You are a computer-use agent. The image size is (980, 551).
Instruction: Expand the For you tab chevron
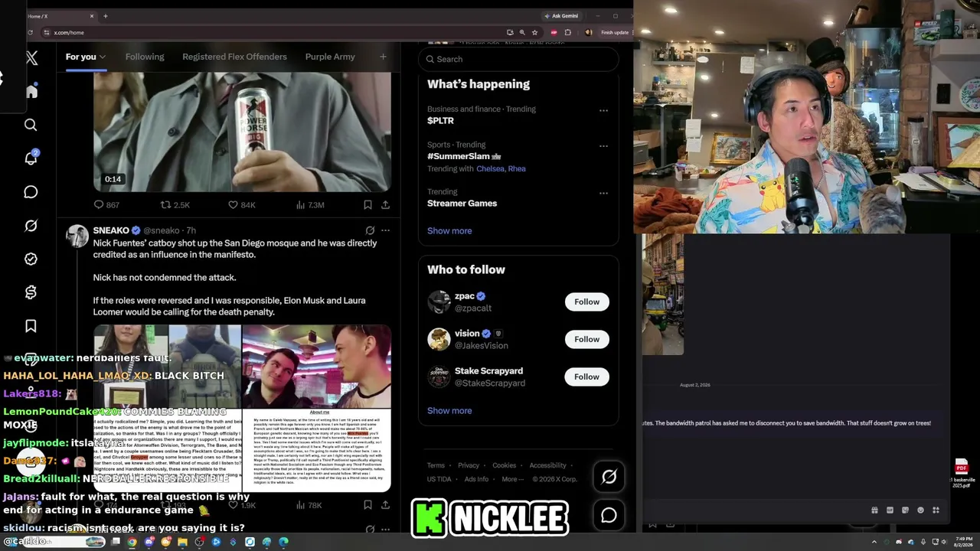103,57
